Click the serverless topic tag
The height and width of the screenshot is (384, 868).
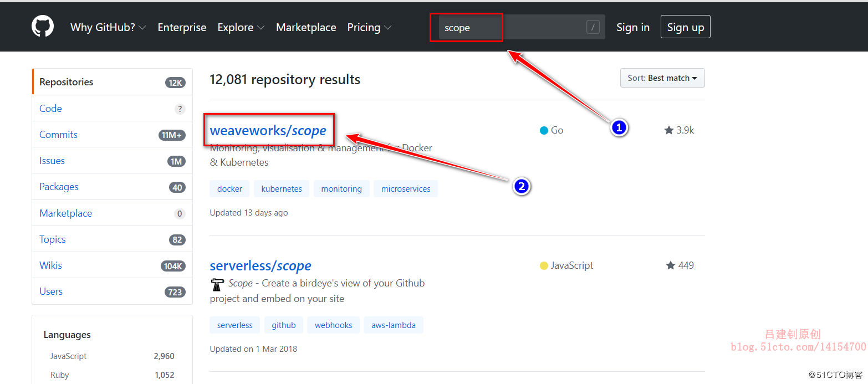click(235, 325)
